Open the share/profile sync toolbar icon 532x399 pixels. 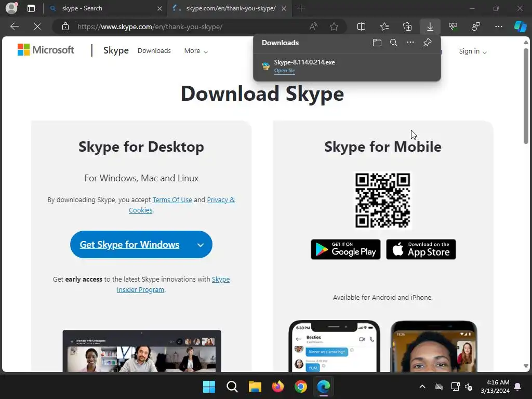pos(476,26)
